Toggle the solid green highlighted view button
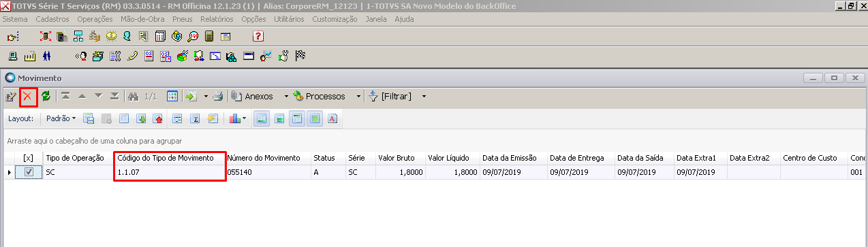868x247 pixels. click(314, 118)
